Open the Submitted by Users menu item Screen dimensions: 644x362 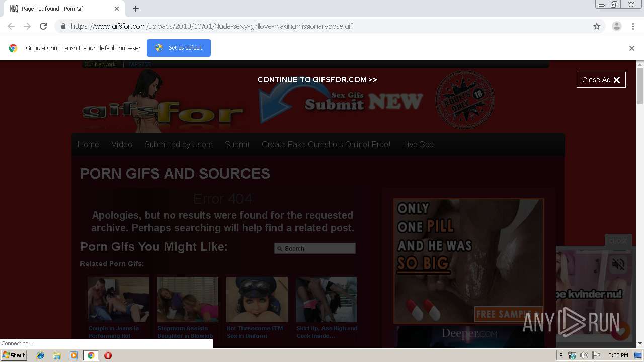click(179, 145)
